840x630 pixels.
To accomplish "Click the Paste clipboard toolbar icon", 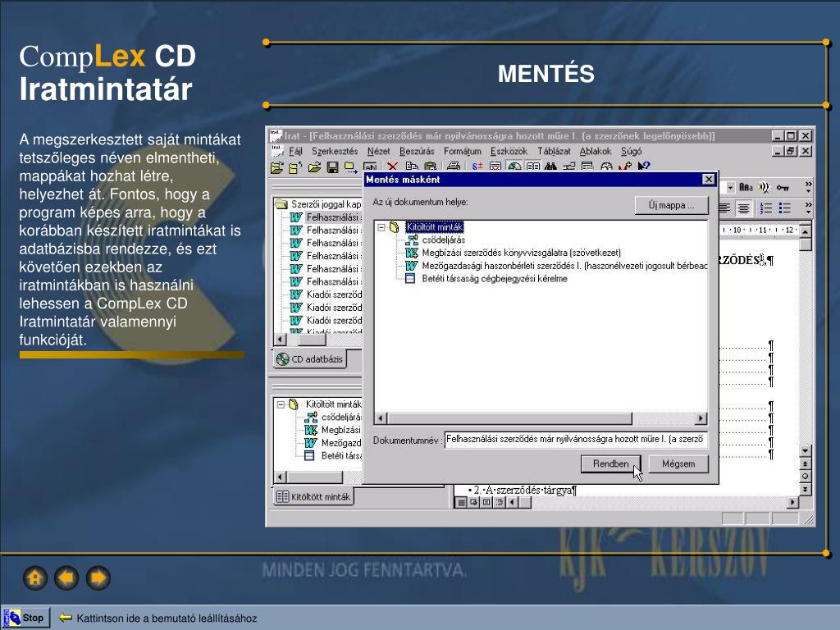I will pyautogui.click(x=430, y=167).
